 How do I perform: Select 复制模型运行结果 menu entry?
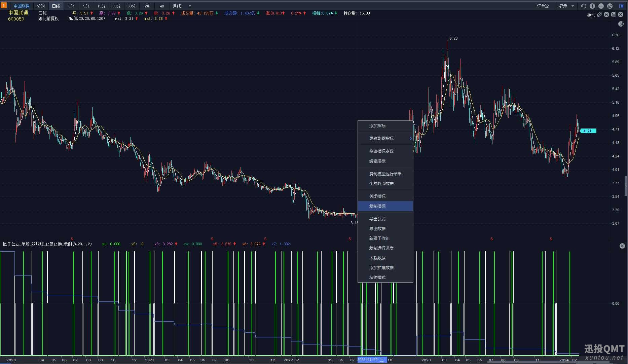coord(385,174)
